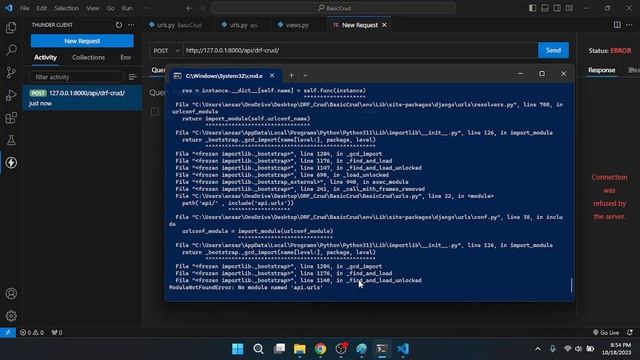Screen dimensions: 640x360
Task: Open the Accounts icon in activity bar
Action: pos(11,293)
